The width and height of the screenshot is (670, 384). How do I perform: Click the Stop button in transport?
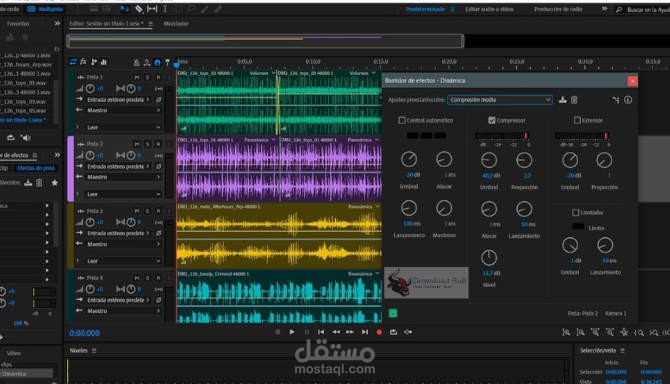(x=278, y=332)
